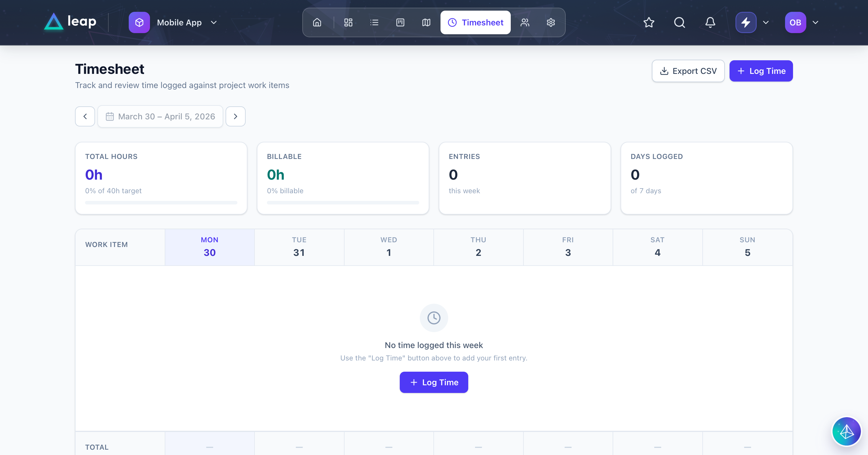868x455 pixels.
Task: Open the search icon
Action: pos(679,22)
